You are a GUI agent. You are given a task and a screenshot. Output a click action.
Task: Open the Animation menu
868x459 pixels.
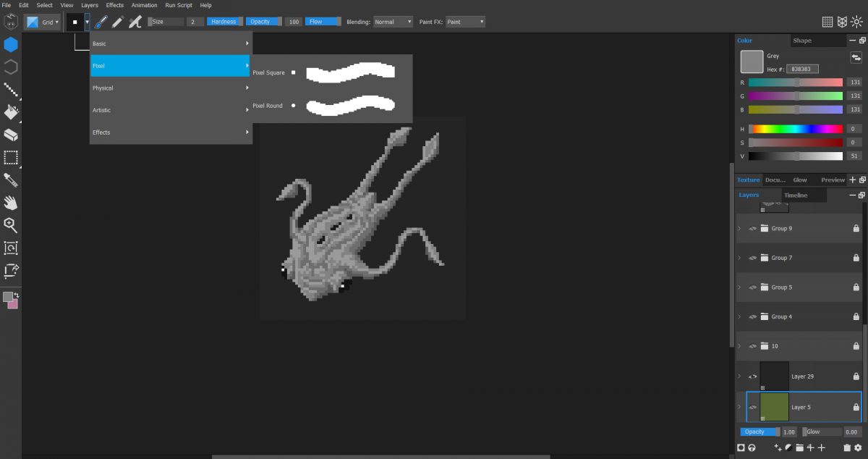pyautogui.click(x=144, y=5)
